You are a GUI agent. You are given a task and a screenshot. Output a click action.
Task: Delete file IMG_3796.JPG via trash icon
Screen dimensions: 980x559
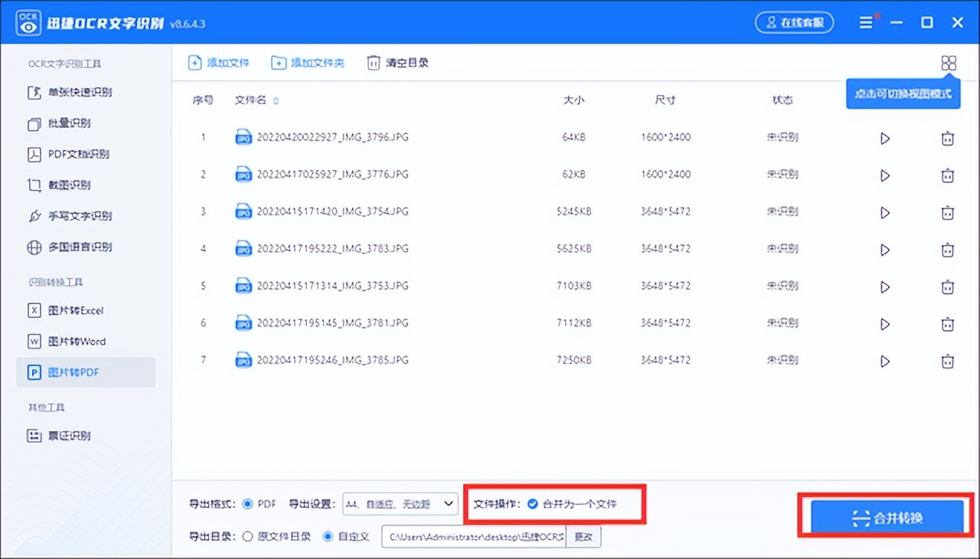point(948,138)
